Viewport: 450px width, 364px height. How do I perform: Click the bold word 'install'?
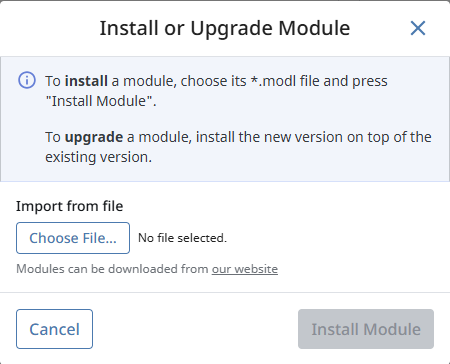tap(86, 81)
